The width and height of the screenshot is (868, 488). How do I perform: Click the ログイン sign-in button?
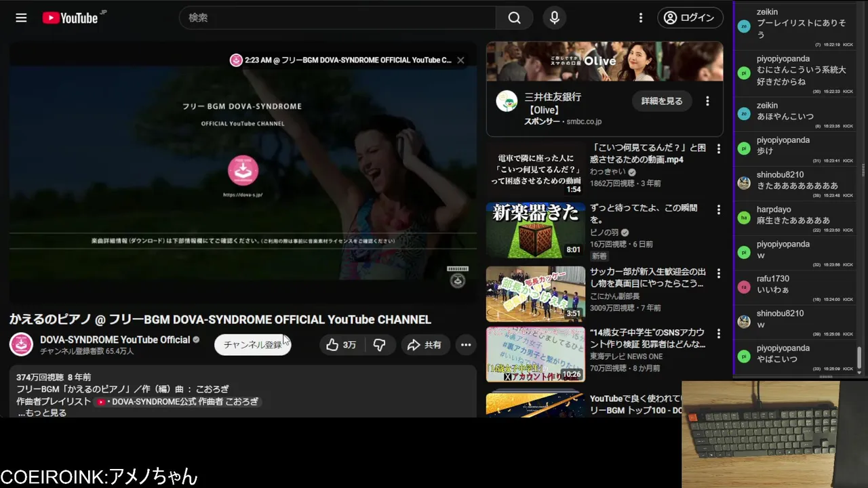(x=689, y=18)
